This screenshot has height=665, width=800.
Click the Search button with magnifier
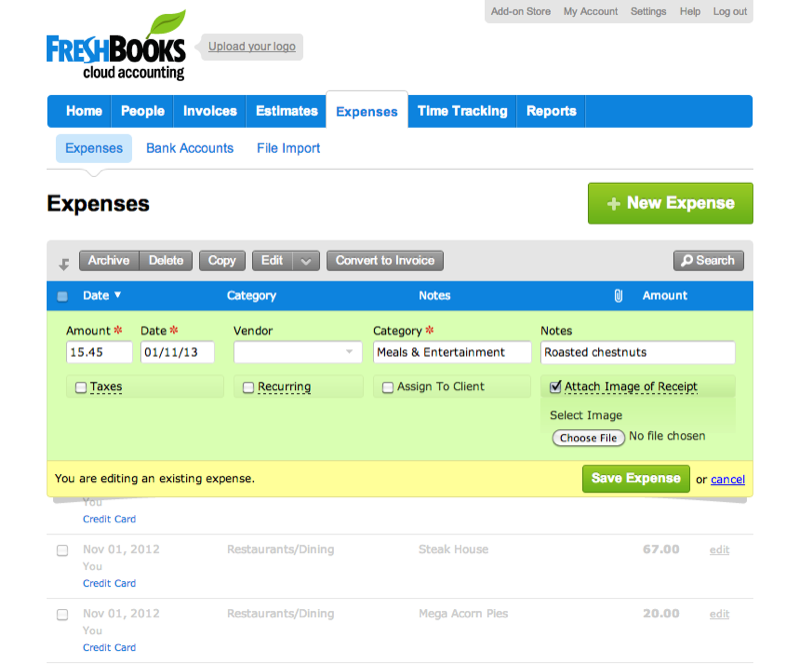708,260
